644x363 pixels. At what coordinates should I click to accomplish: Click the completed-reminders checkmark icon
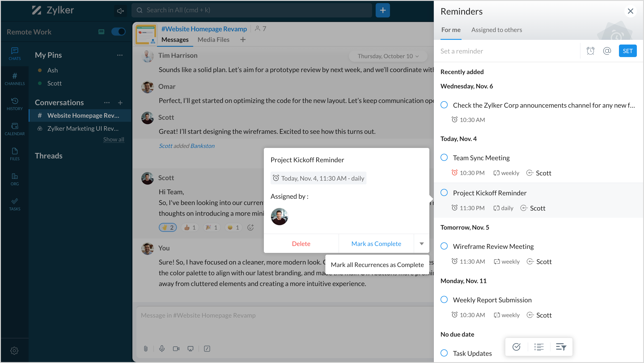516,347
